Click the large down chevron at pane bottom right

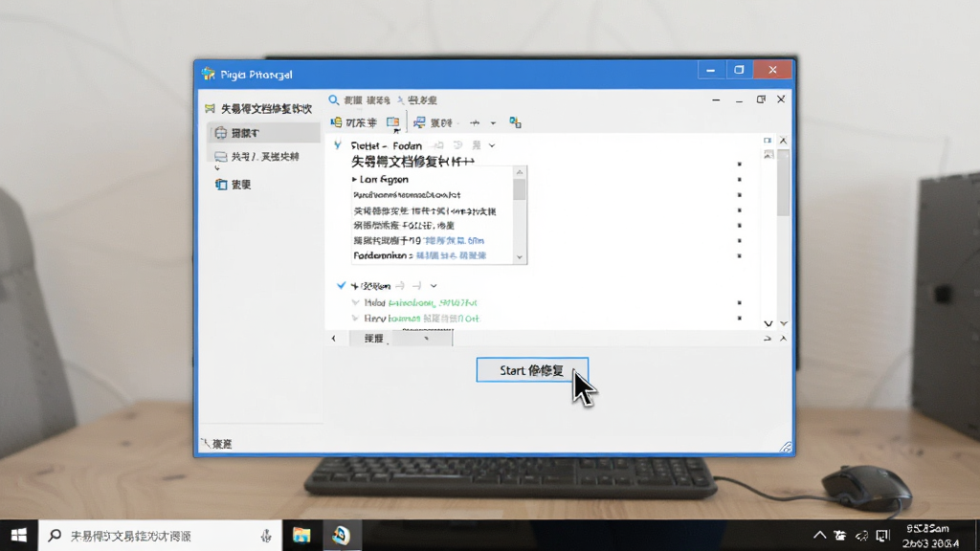pyautogui.click(x=768, y=323)
